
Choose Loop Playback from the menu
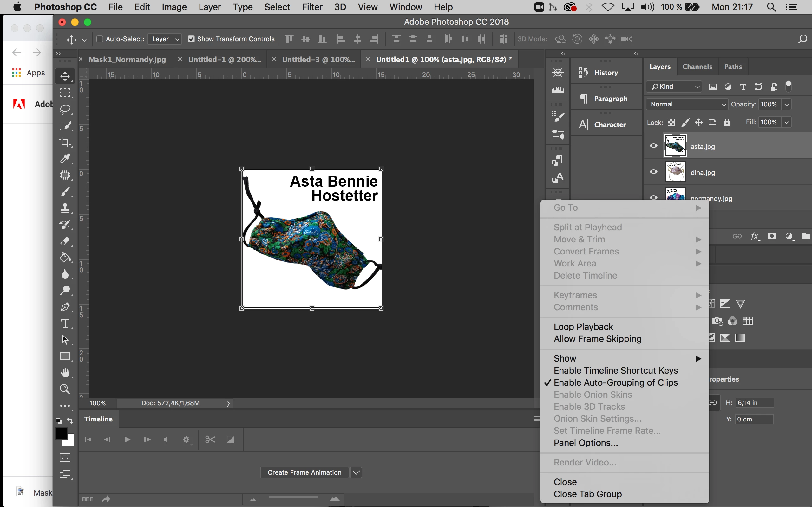pyautogui.click(x=583, y=327)
